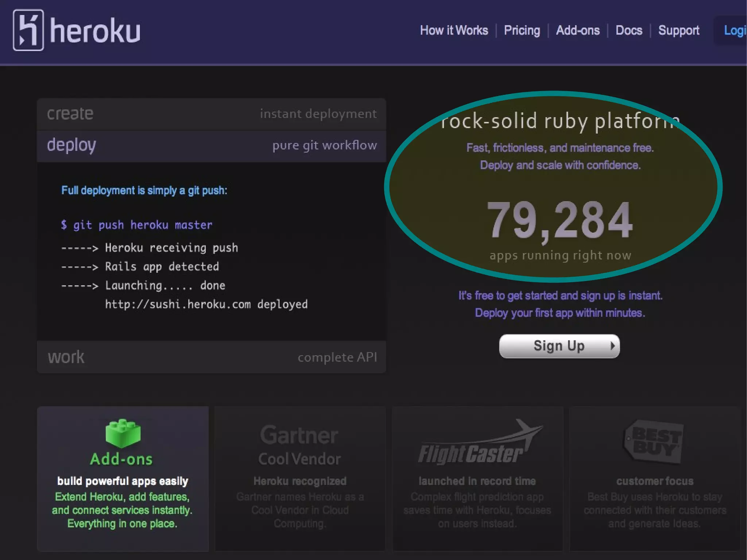Image resolution: width=747 pixels, height=560 pixels.
Task: Click the Heroku logo icon
Action: tap(28, 30)
